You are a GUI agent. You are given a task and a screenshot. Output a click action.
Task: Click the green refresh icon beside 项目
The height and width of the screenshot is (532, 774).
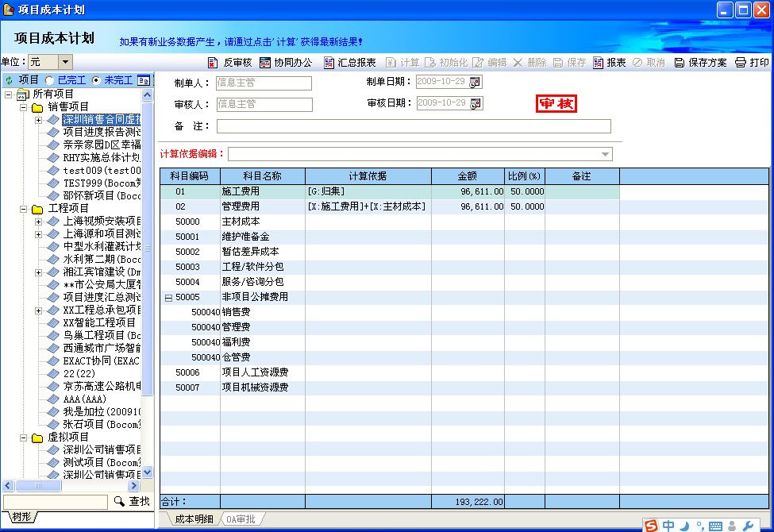pyautogui.click(x=9, y=80)
